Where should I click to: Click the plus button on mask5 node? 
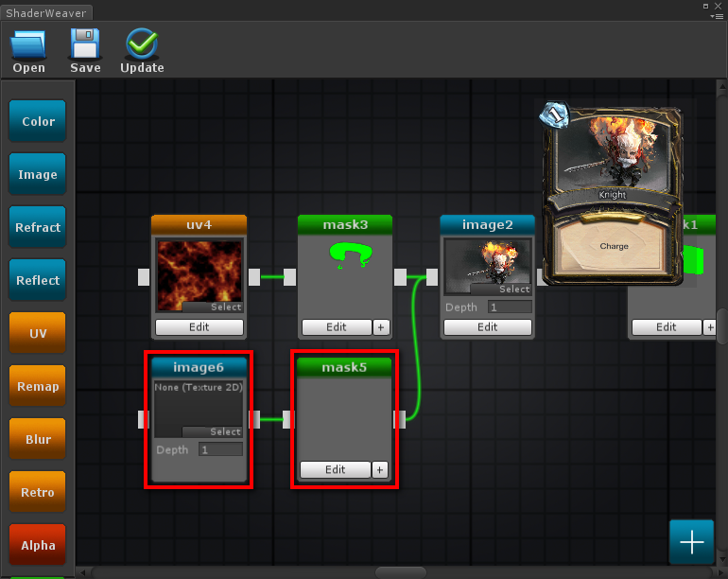pyautogui.click(x=380, y=469)
